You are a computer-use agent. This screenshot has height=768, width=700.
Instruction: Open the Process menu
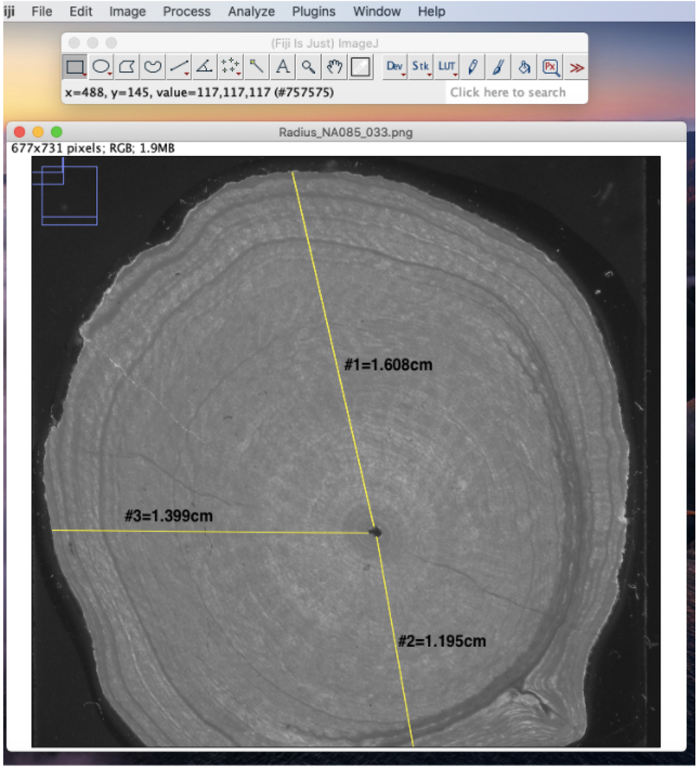coord(186,11)
